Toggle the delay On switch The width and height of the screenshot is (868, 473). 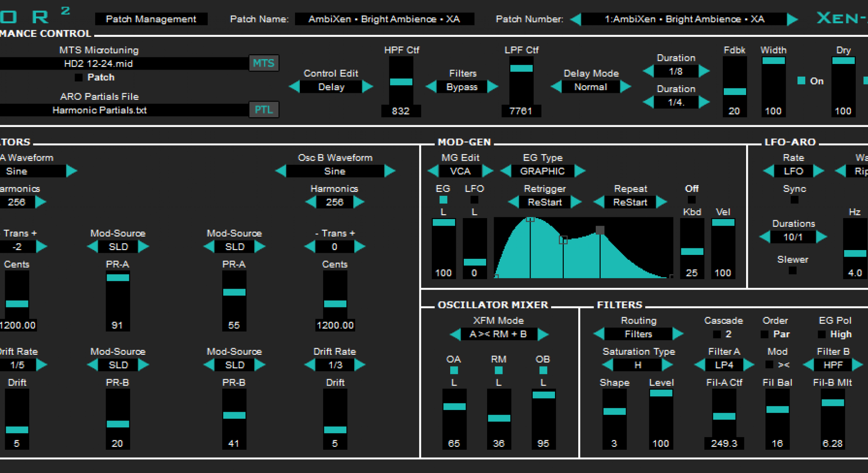[801, 81]
